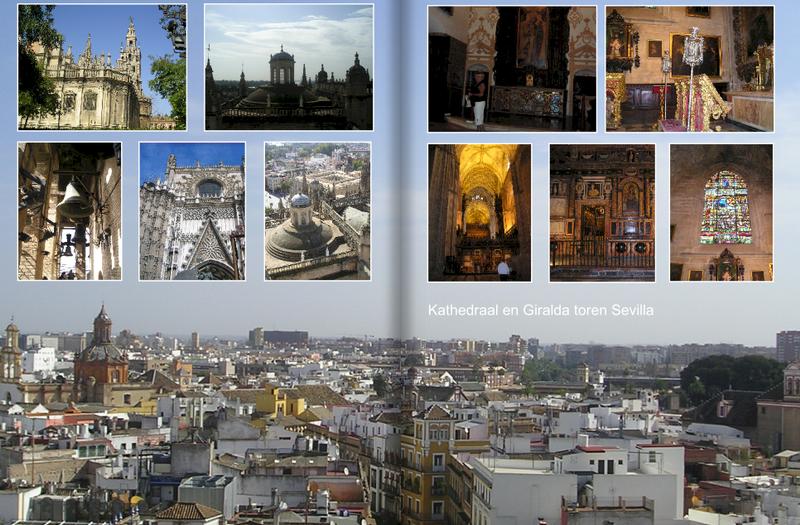Select the photo with silver processional staff
Viewport: 800px width, 525px height.
coord(690,69)
